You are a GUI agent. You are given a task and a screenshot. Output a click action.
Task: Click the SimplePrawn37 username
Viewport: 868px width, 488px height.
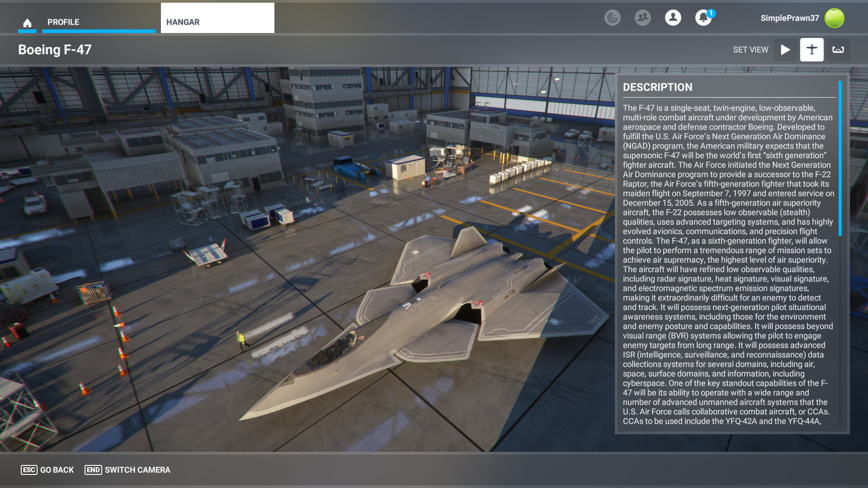point(789,18)
